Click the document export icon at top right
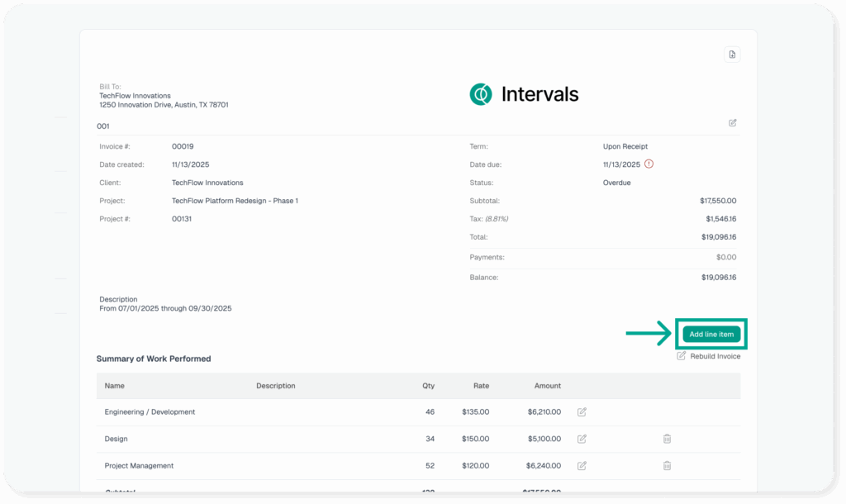Viewport: 846px width, 504px height. [x=732, y=55]
